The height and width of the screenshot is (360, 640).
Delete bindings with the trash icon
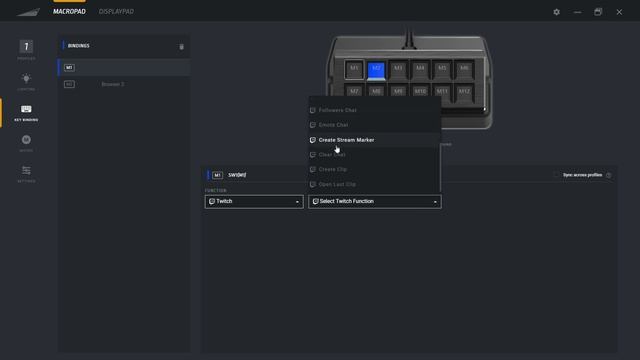click(x=182, y=47)
